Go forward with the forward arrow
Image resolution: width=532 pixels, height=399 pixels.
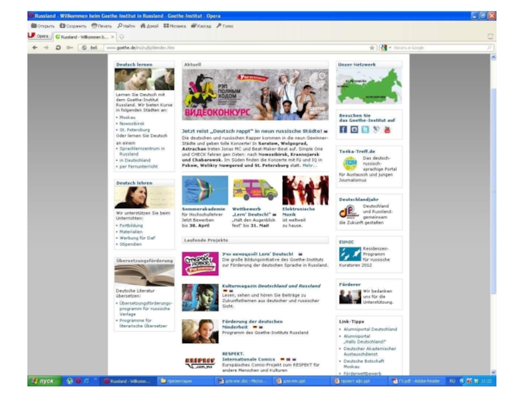click(46, 48)
